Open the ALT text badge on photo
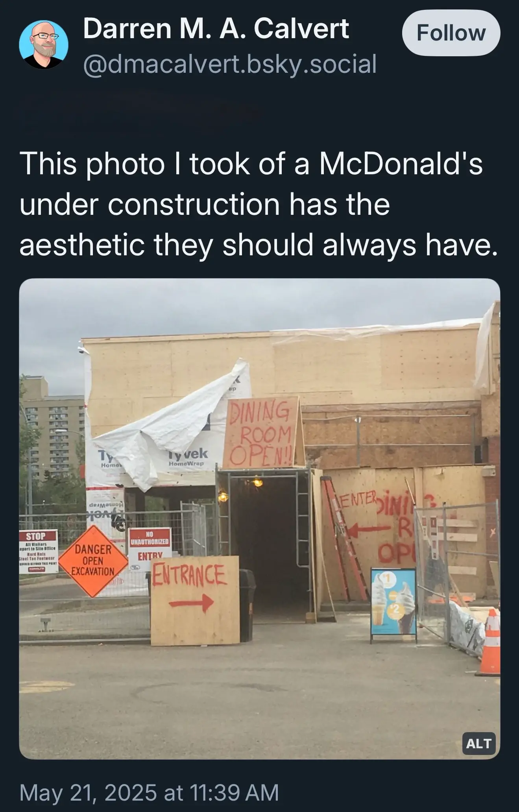519x812 pixels. 478,744
